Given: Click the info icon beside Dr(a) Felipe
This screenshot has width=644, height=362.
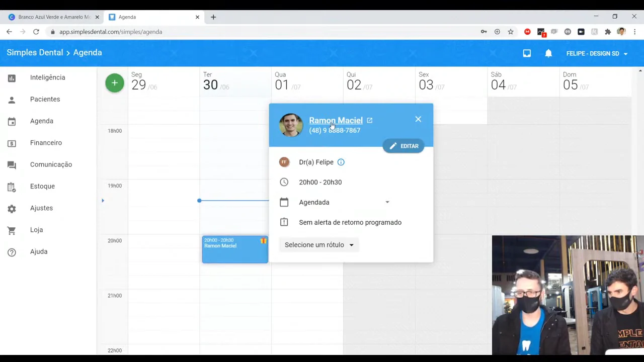Looking at the screenshot, I should [x=341, y=162].
